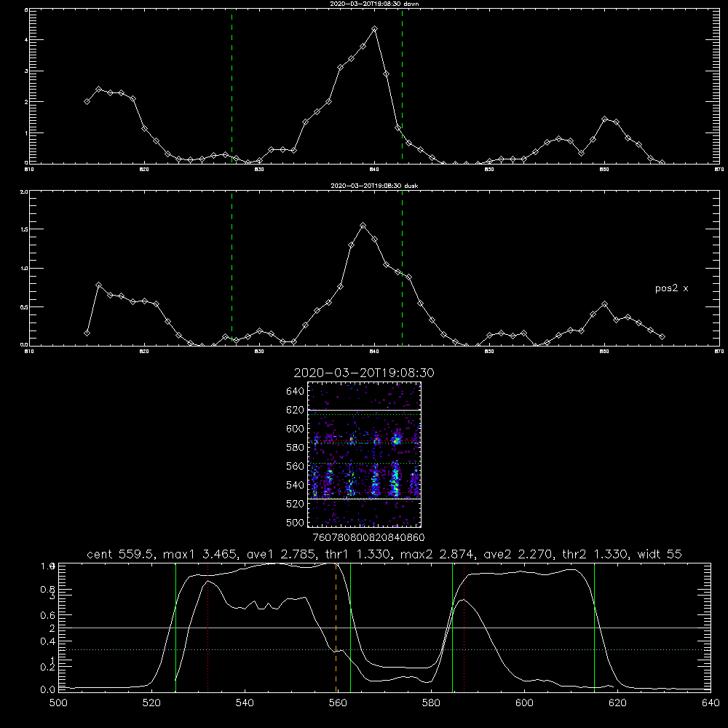
Task: Click the right green dashed line in dawn plot
Action: tap(402, 86)
